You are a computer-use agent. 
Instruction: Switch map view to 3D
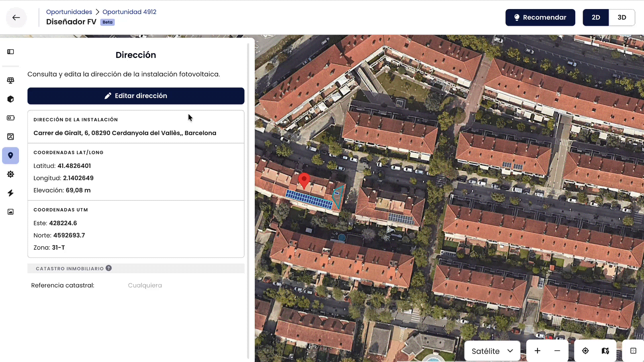pyautogui.click(x=622, y=17)
